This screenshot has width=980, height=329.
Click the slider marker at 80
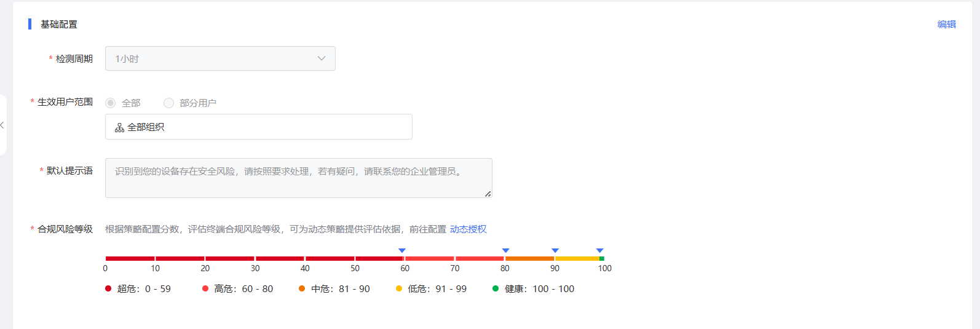(x=505, y=250)
